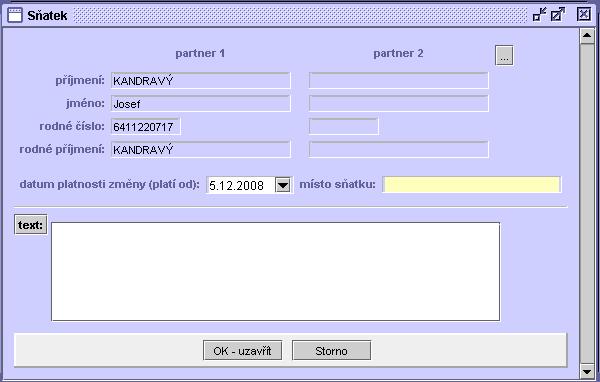
Task: Open the date dropdown for 5.12.2008
Action: [283, 185]
